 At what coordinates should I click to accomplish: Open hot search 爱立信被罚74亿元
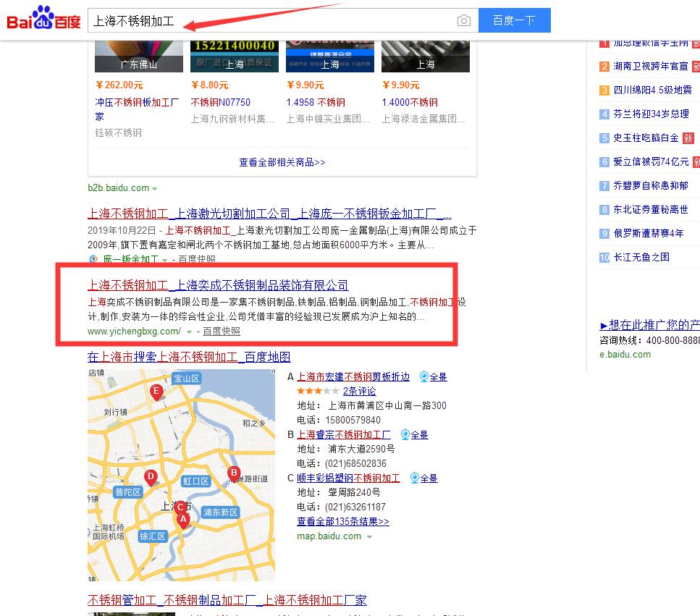tap(651, 161)
